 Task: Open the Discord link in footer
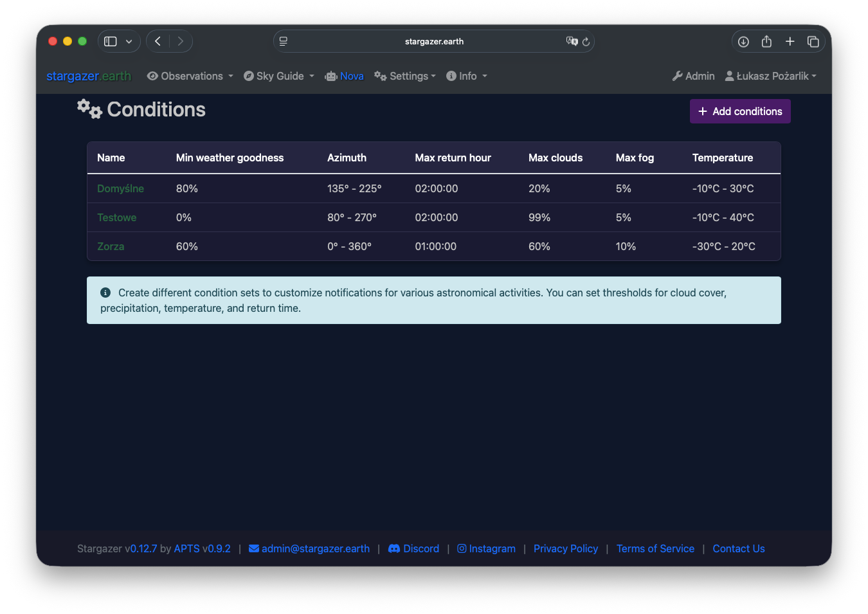click(414, 548)
